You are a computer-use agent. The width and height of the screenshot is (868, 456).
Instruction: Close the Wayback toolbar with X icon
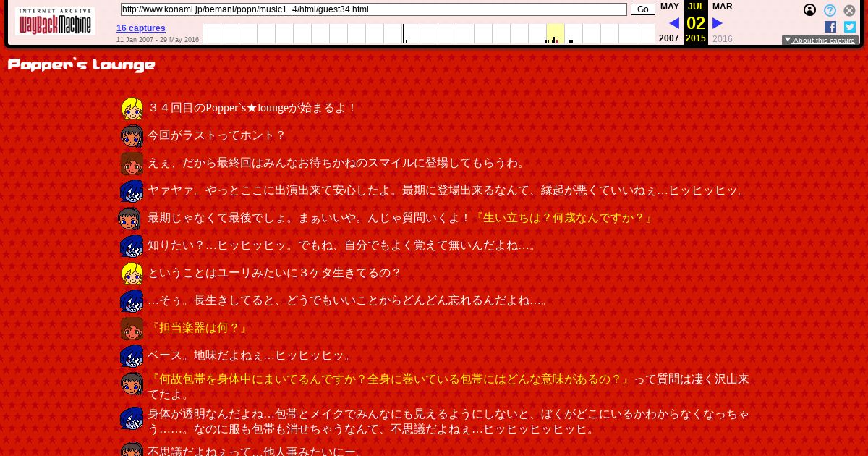tap(850, 10)
